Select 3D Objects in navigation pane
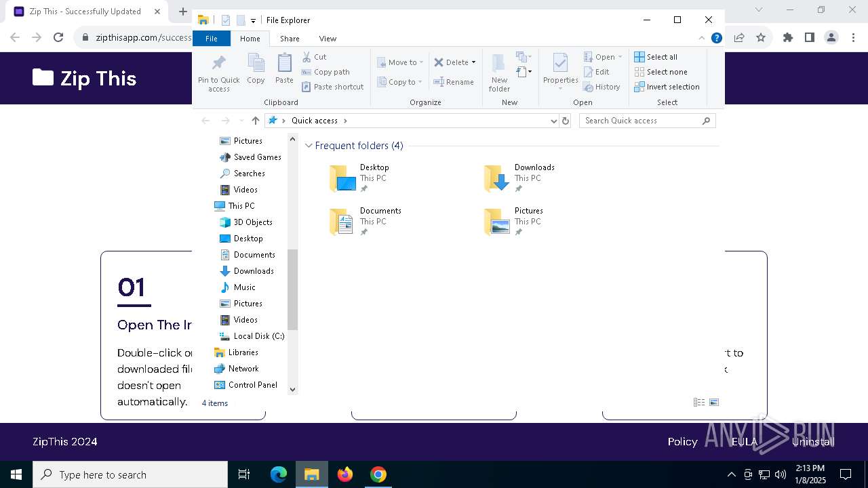The image size is (868, 488). tap(246, 222)
